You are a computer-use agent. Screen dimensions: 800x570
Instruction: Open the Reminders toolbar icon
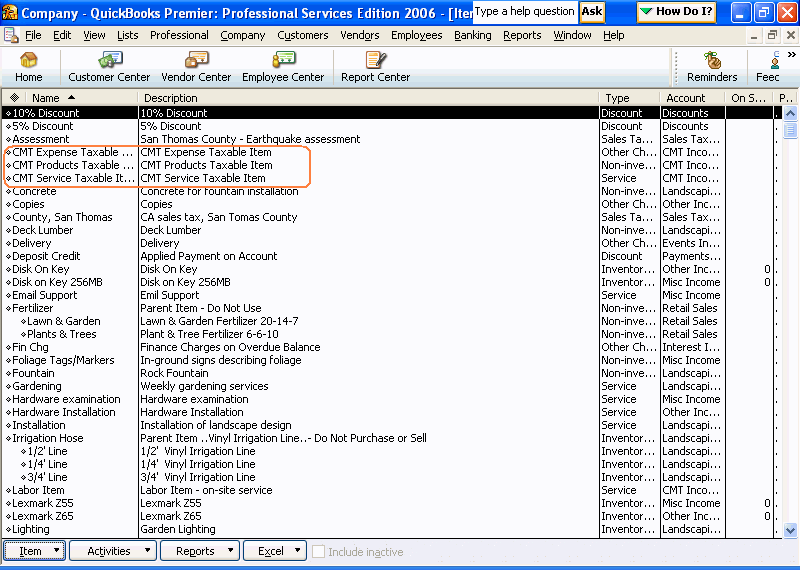(x=712, y=67)
